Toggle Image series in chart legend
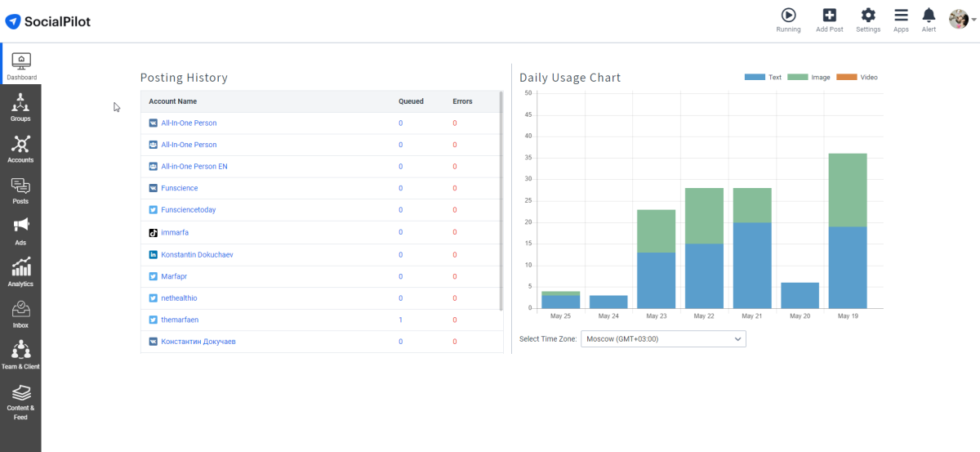This screenshot has height=452, width=980. (809, 77)
